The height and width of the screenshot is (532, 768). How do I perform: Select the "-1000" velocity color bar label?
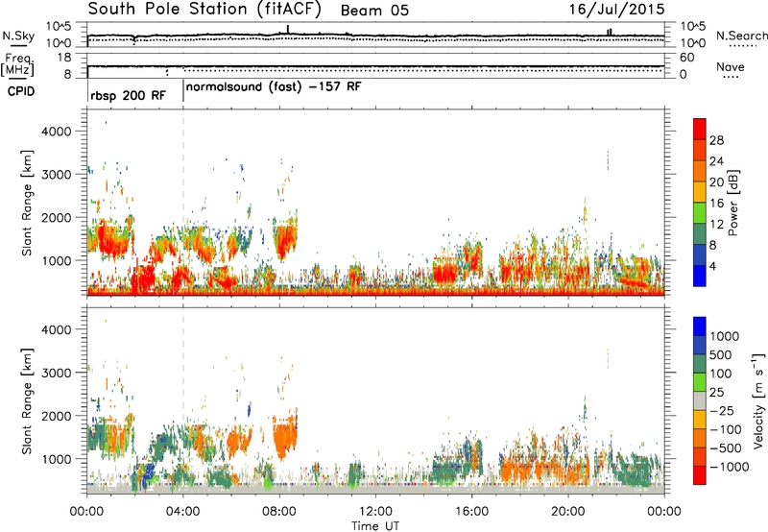[730, 467]
